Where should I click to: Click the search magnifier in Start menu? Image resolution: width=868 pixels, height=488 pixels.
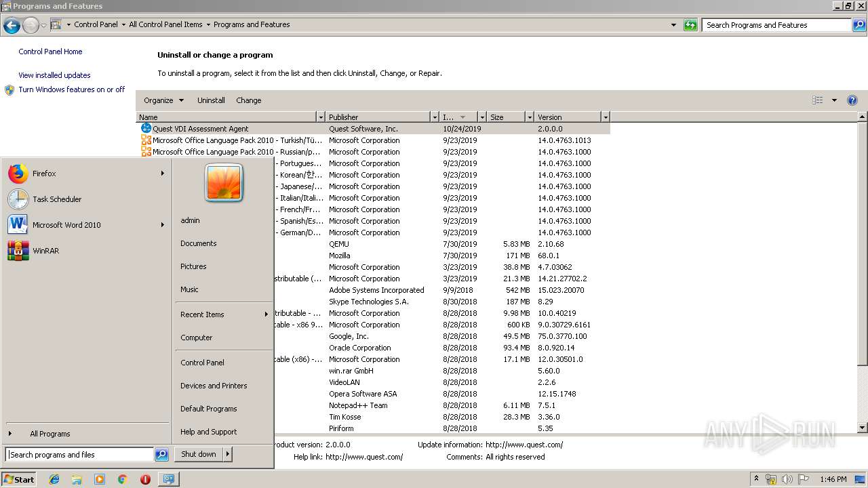[x=161, y=455]
